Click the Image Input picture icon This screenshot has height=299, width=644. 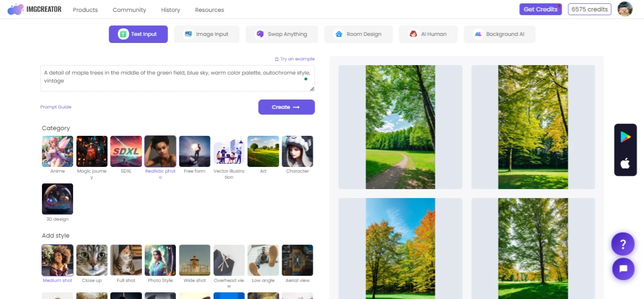pyautogui.click(x=188, y=34)
